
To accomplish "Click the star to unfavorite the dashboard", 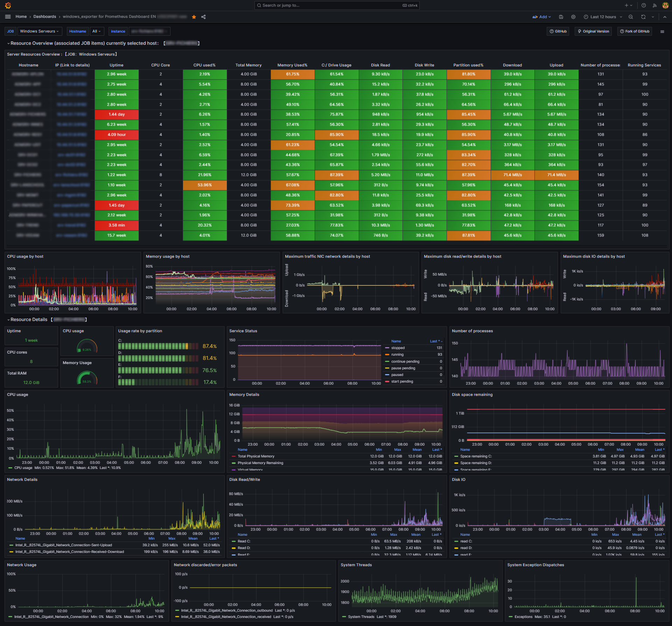I will (194, 17).
